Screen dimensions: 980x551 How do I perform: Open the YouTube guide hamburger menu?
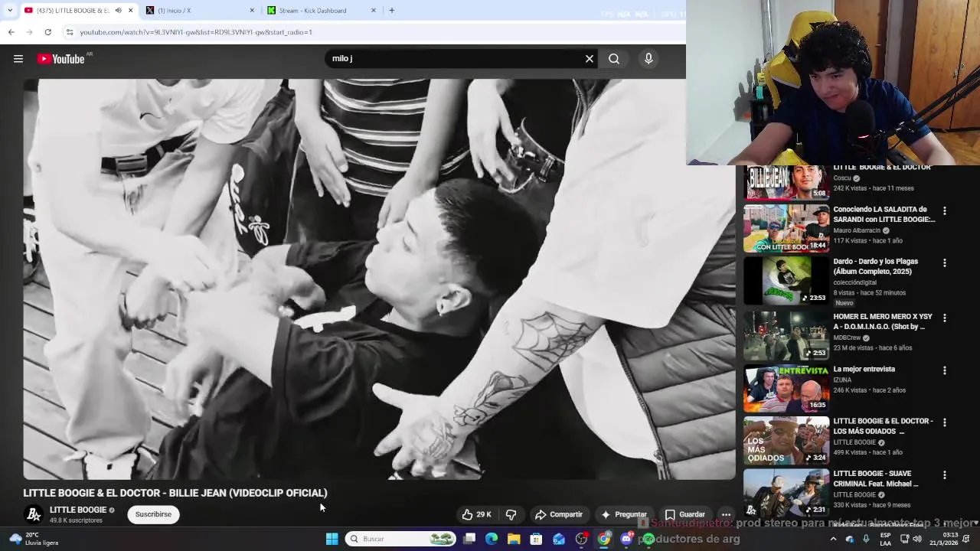18,59
